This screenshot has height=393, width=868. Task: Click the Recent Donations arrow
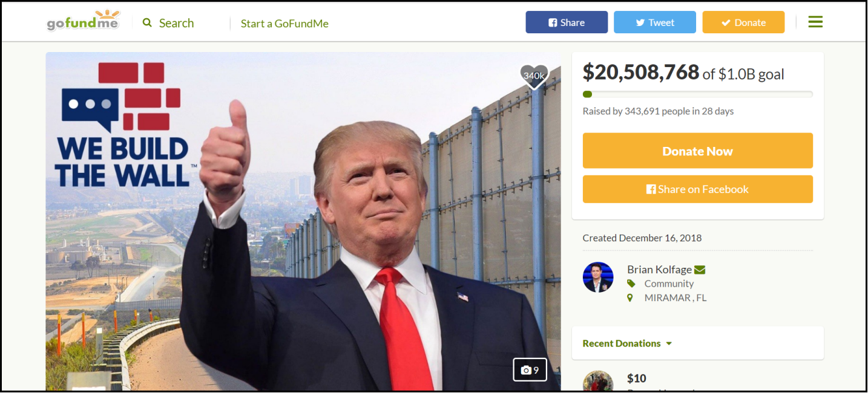pyautogui.click(x=669, y=343)
